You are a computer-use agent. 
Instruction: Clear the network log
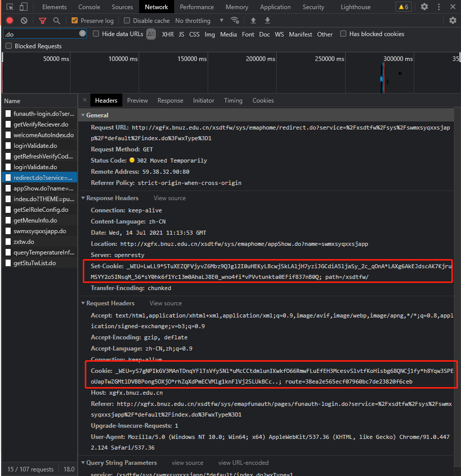point(24,20)
